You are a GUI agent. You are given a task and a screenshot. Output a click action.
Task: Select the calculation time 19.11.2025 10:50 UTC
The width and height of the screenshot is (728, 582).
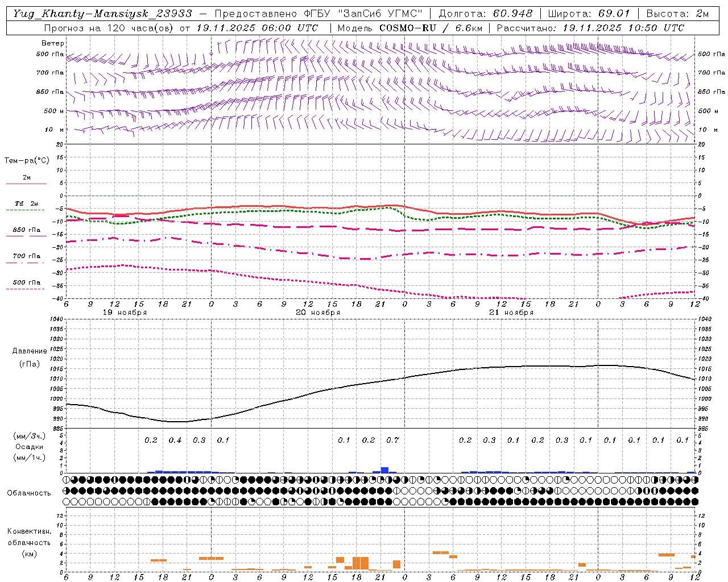click(623, 28)
